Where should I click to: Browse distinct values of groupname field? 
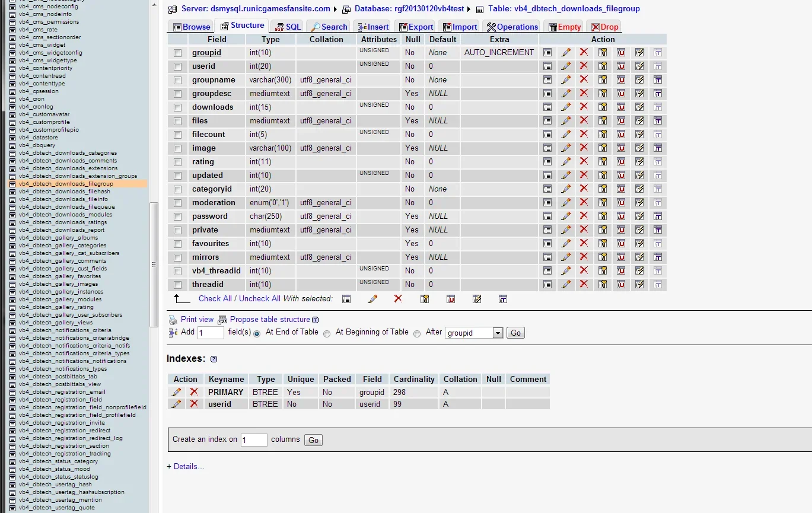pyautogui.click(x=547, y=79)
